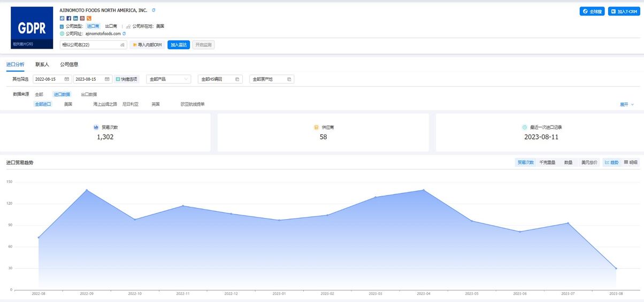Click the 1,302 trade count value
Image resolution: width=644 pixels, height=302 pixels.
click(x=105, y=137)
